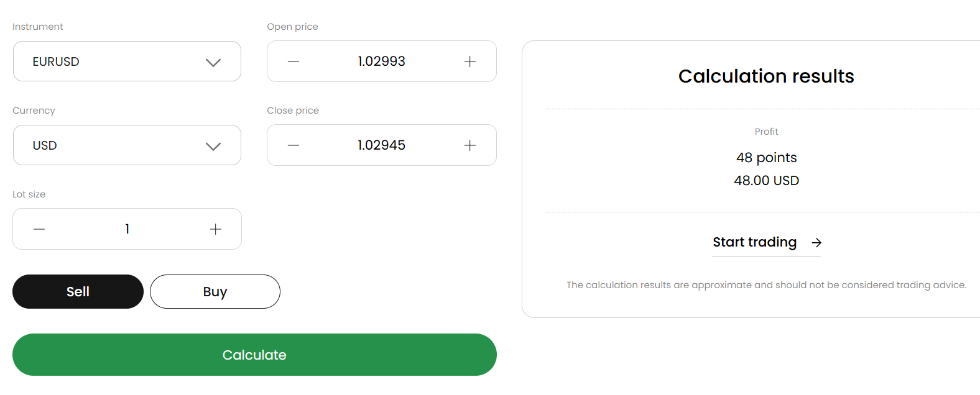
Task: Decrease the Open price with minus icon
Action: pyautogui.click(x=294, y=61)
